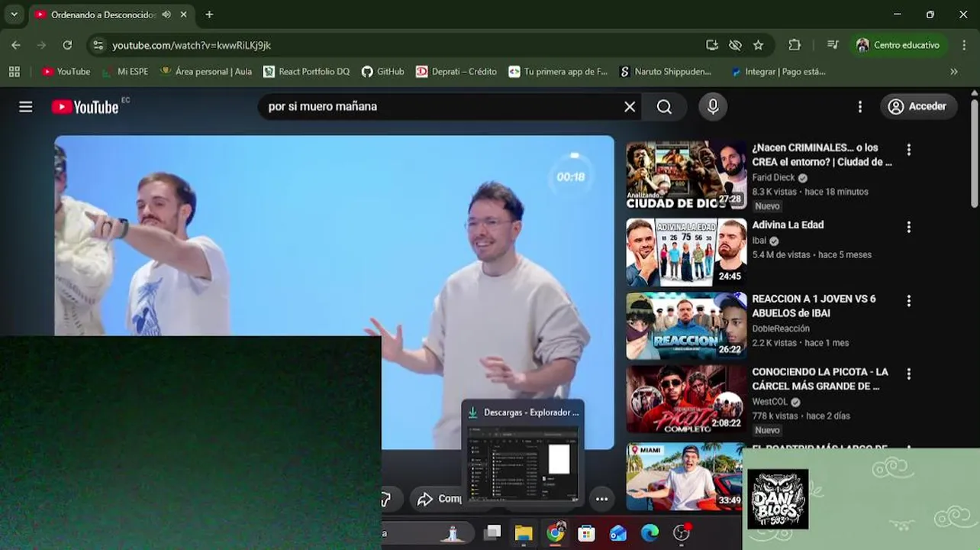Screen dimensions: 980x550
Task: Open the GitHub bookmark
Action: [382, 71]
